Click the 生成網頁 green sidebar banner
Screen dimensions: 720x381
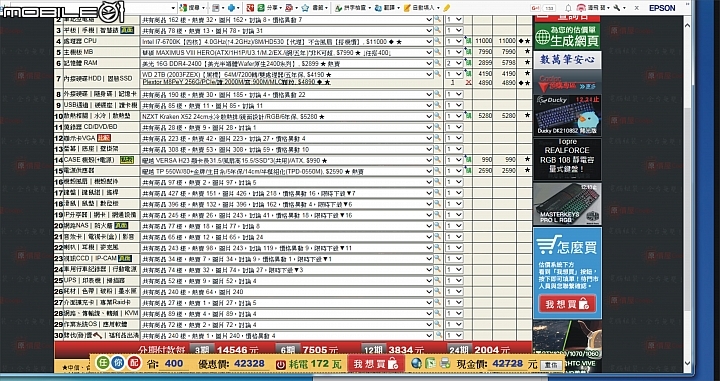pyautogui.click(x=567, y=36)
